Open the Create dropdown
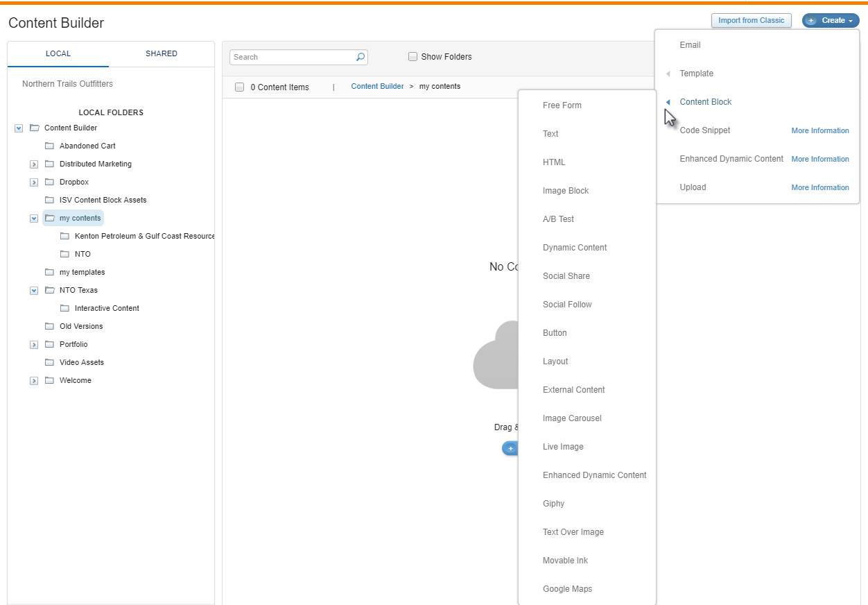The width and height of the screenshot is (868, 605). click(831, 21)
